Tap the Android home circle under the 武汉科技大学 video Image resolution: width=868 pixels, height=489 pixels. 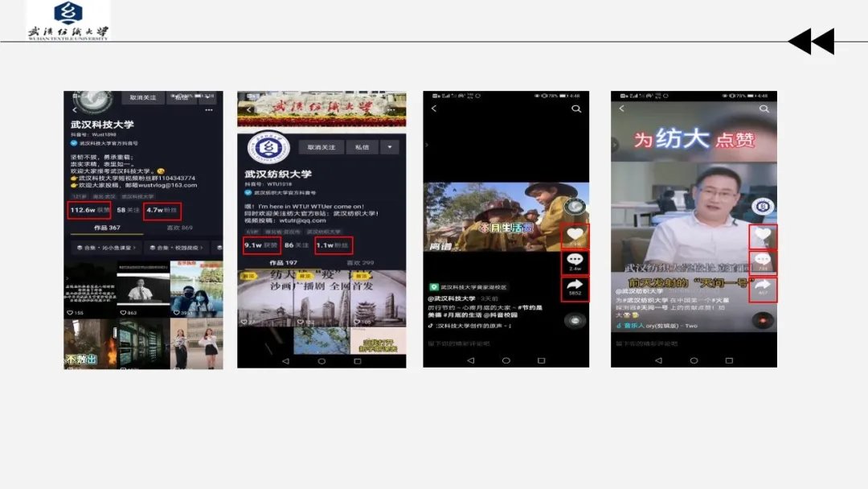click(506, 360)
